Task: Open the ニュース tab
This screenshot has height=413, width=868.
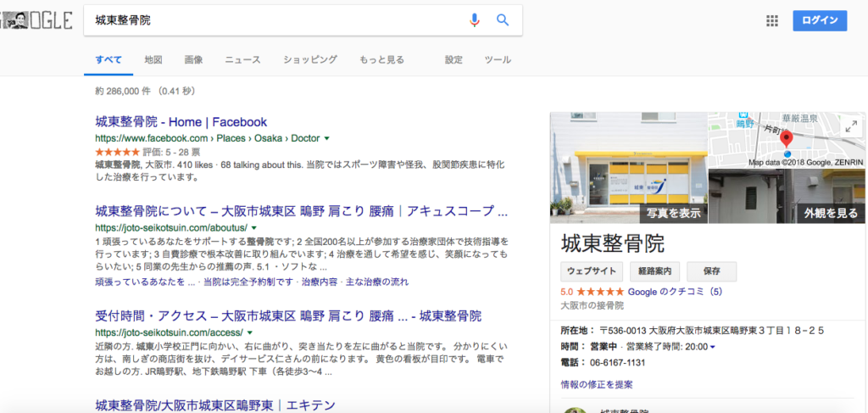Action: click(x=242, y=60)
